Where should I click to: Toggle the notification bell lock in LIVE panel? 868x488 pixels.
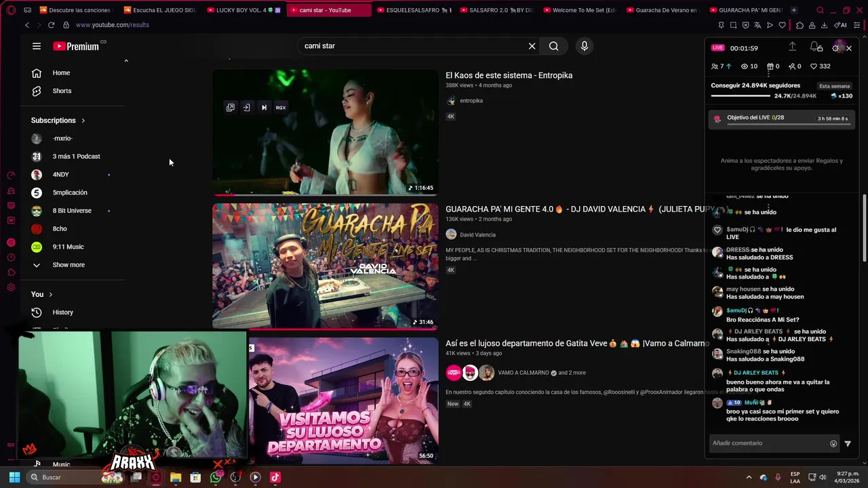[816, 47]
